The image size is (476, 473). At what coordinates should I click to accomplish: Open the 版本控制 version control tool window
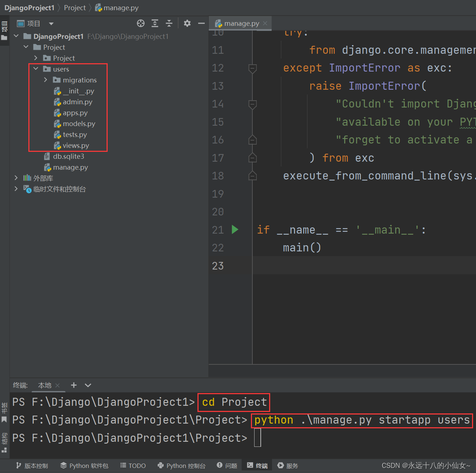point(32,466)
